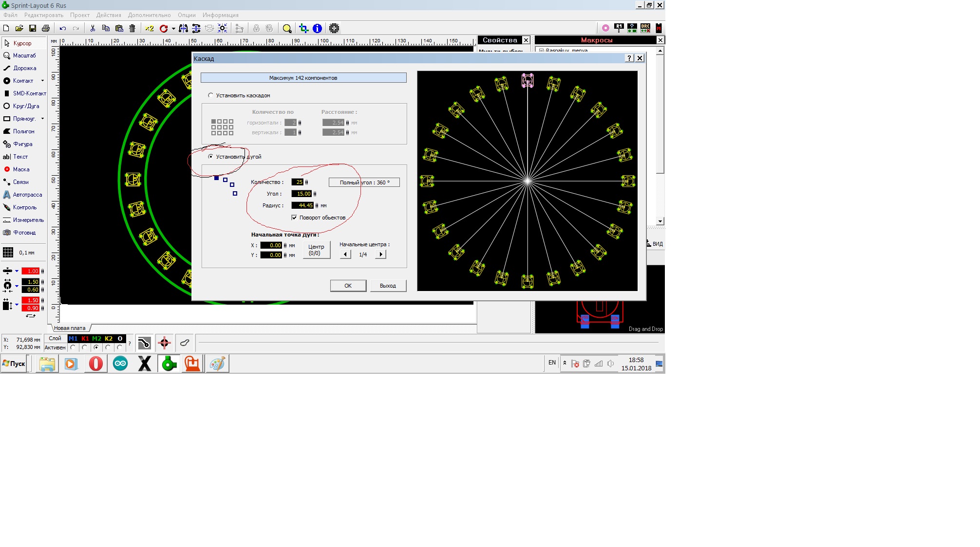
Task: Select the 'Установить каскадом' radio button
Action: 210,95
